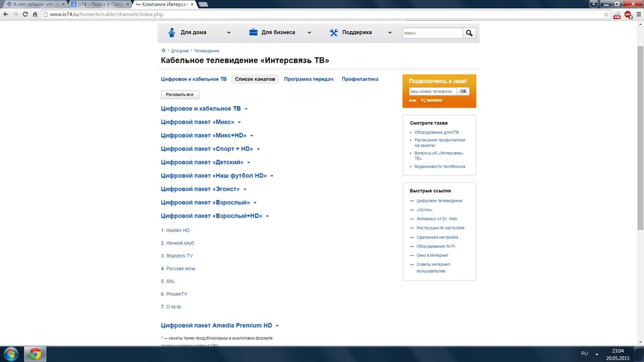Open the browser home page icon
Screen dimensions: 644x362
coord(35,14)
